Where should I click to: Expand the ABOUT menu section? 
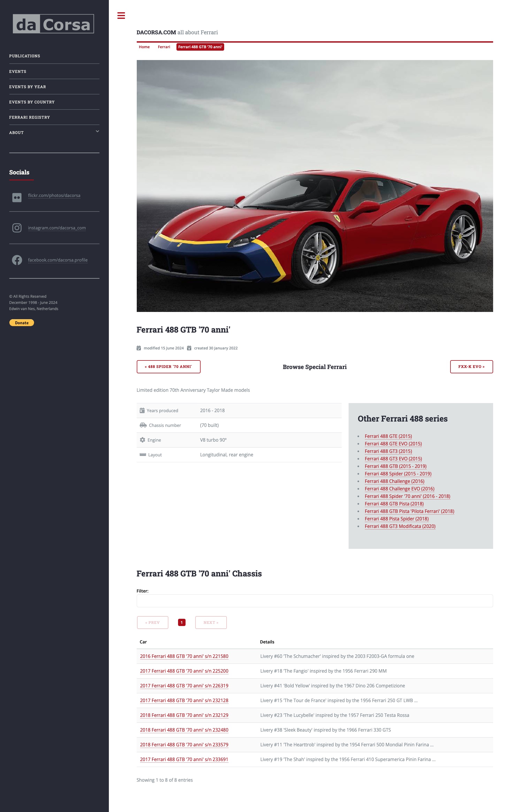tap(96, 132)
